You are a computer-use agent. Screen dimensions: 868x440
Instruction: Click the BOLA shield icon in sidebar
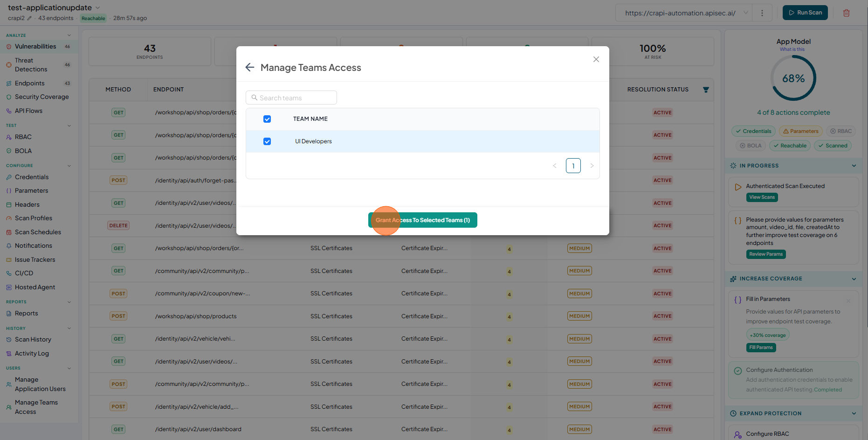click(9, 151)
